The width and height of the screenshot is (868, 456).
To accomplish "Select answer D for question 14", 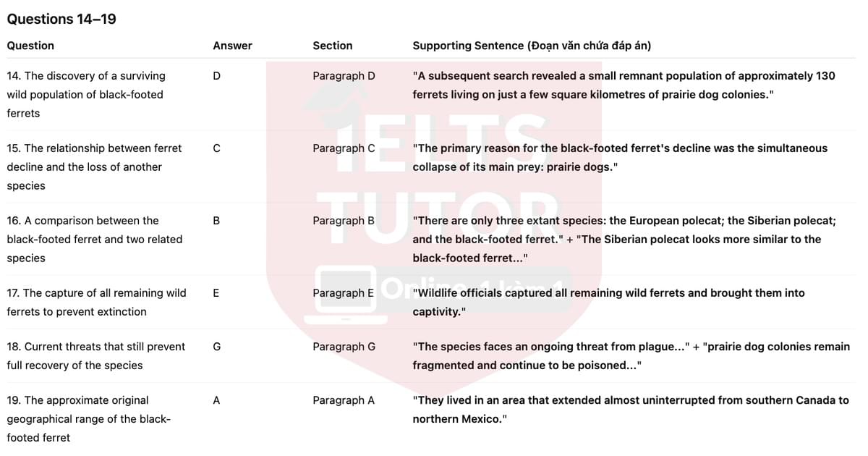I will click(x=217, y=76).
